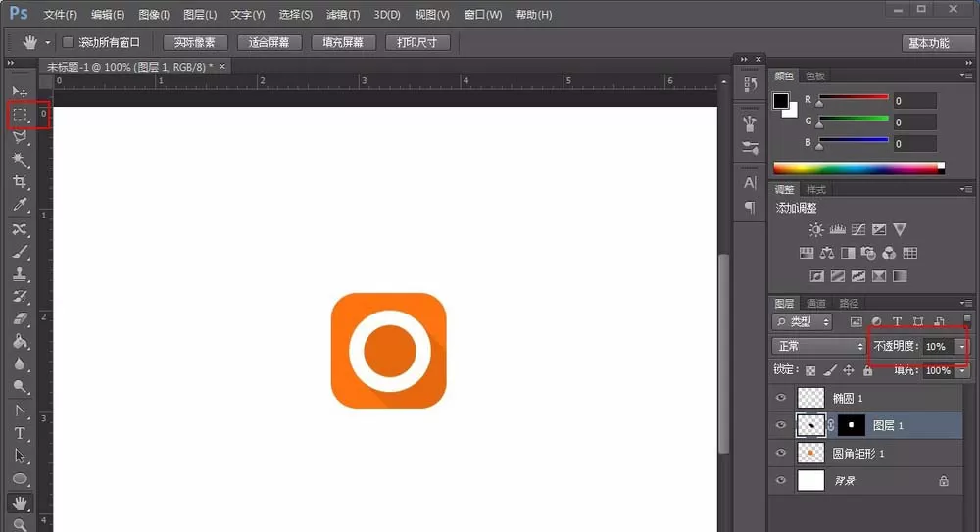Hide the 图层 1 layer

coord(781,425)
